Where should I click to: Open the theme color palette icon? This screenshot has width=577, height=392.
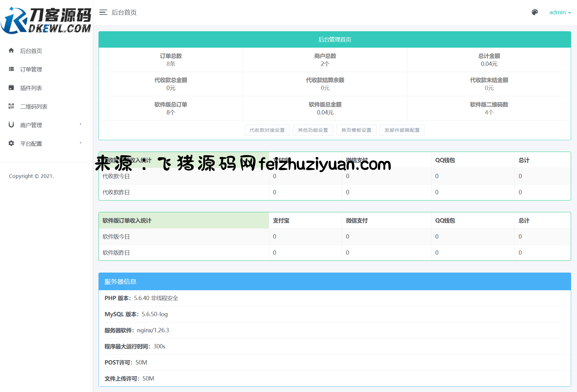[x=535, y=12]
